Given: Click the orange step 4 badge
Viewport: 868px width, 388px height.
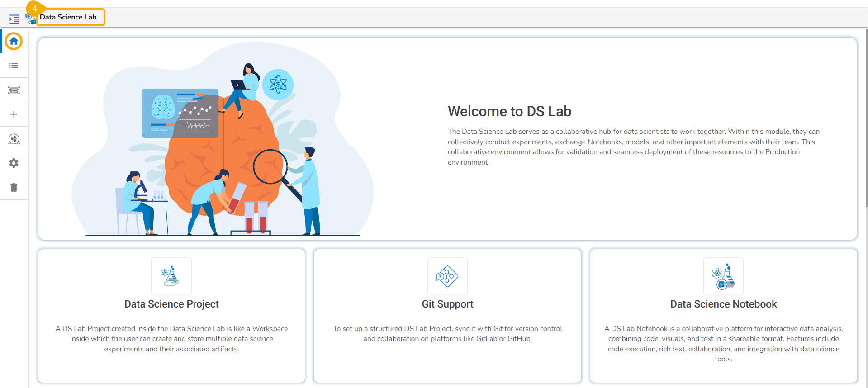Looking at the screenshot, I should point(34,8).
